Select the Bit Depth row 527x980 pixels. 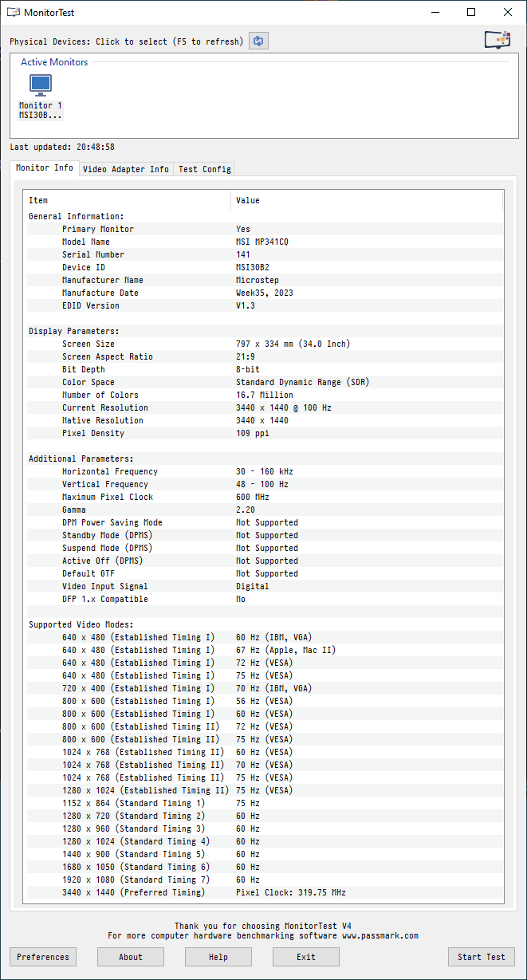[264, 369]
